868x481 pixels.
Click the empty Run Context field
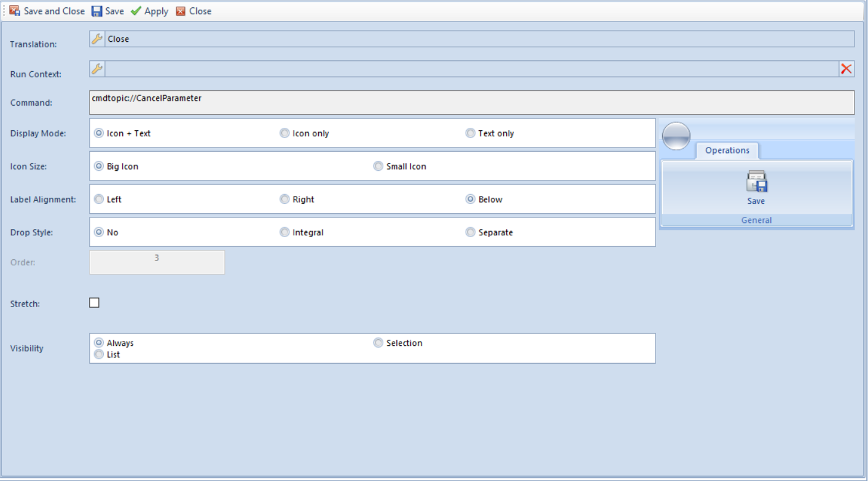(472, 69)
